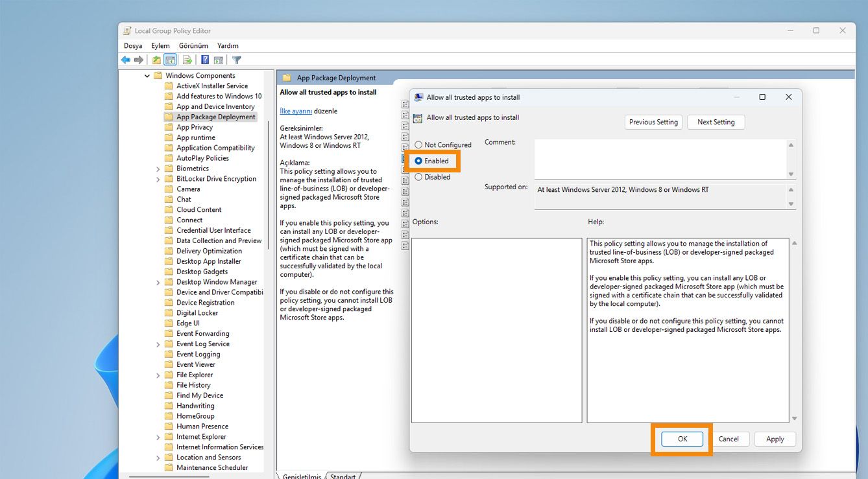
Task: Select Human Presence in the tree
Action: pos(202,426)
